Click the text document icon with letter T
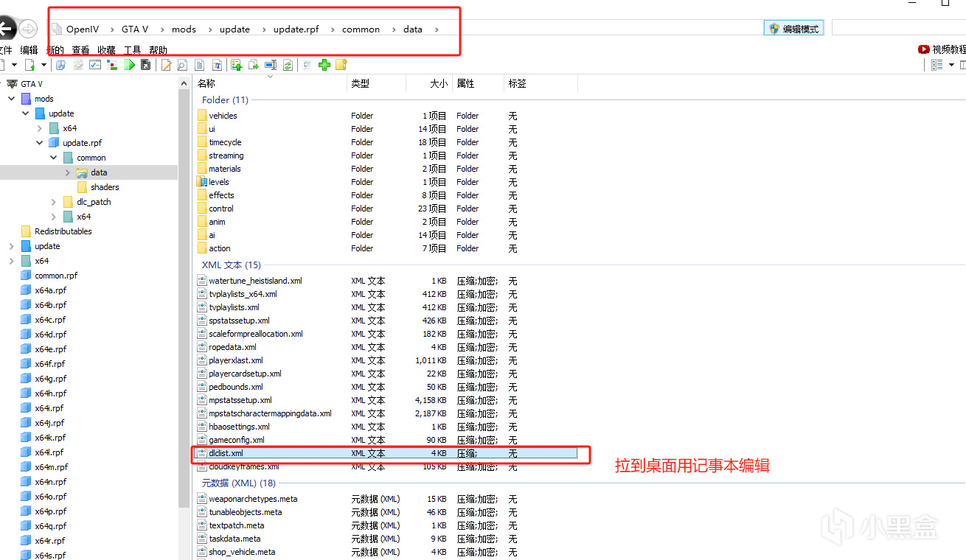The image size is (966, 560). tap(218, 65)
